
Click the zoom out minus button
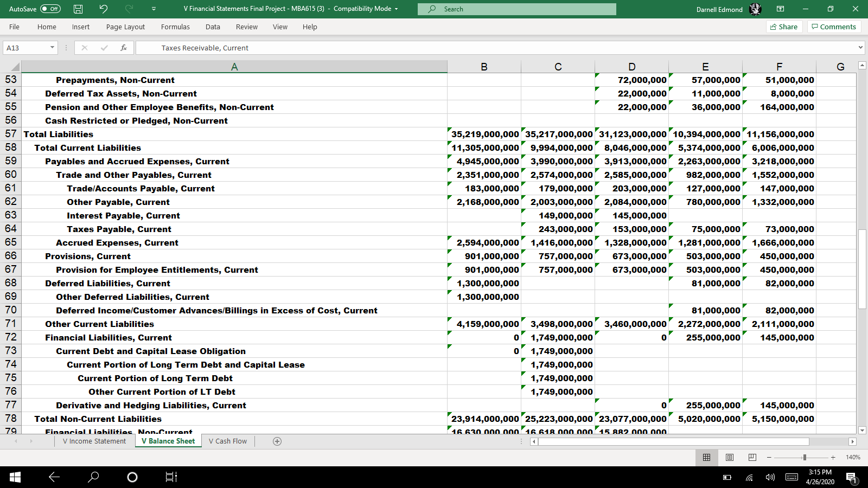[x=769, y=458]
